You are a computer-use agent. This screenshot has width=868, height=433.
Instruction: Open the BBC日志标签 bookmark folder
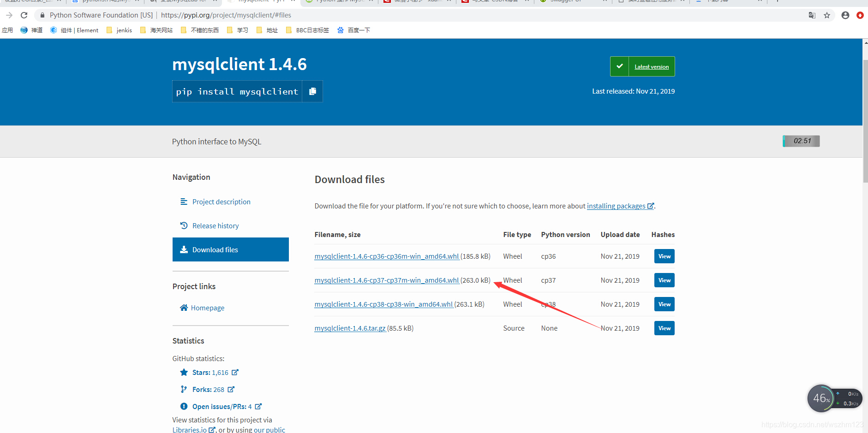click(307, 30)
